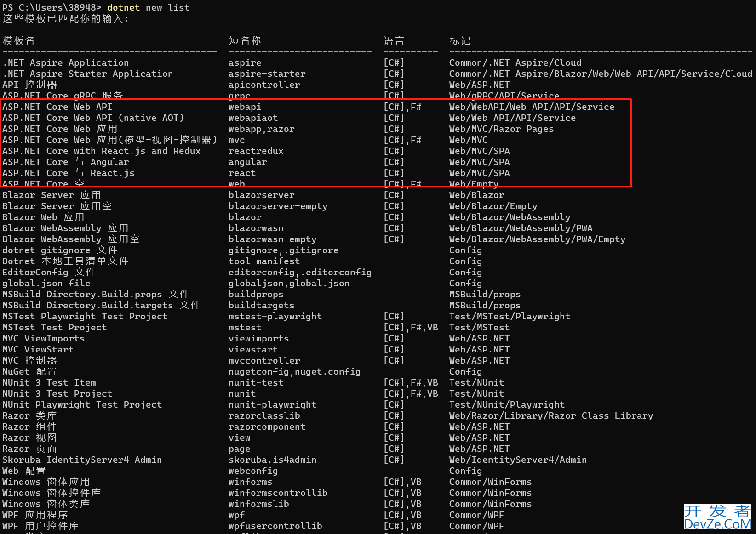
Task: Click the 'editorconfig,.editorconfig' short name
Action: (300, 272)
